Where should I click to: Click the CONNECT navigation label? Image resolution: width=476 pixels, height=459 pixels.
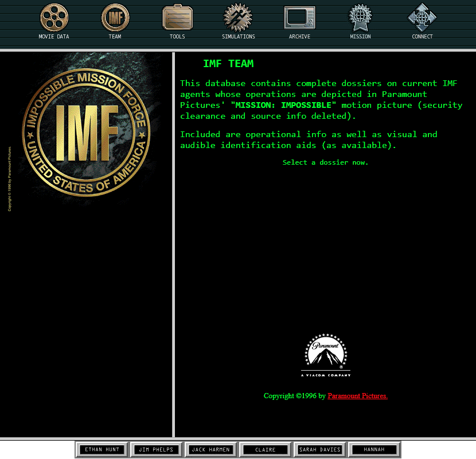(x=422, y=37)
